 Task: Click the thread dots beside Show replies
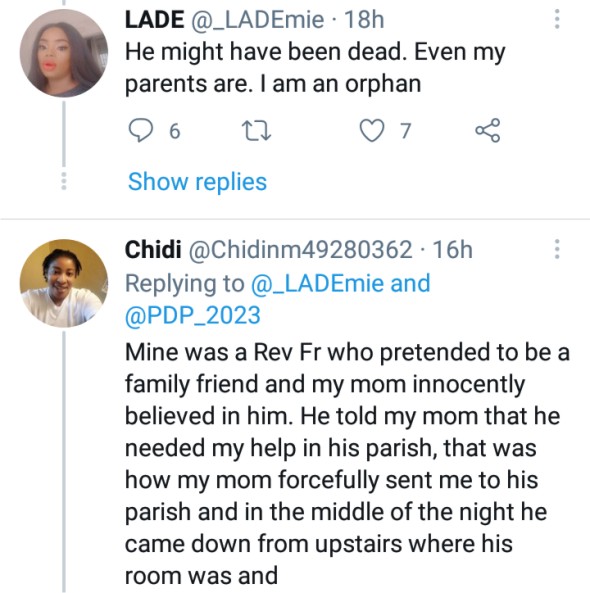point(64,181)
